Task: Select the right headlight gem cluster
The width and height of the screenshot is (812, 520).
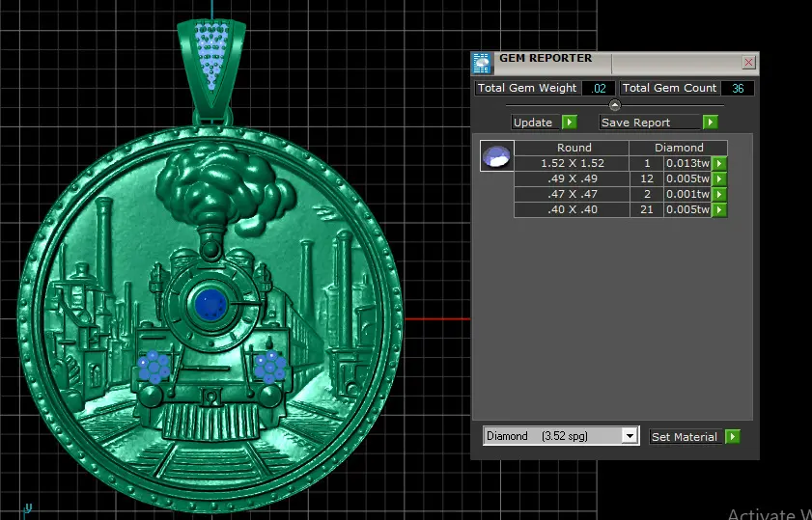Action: click(x=269, y=367)
